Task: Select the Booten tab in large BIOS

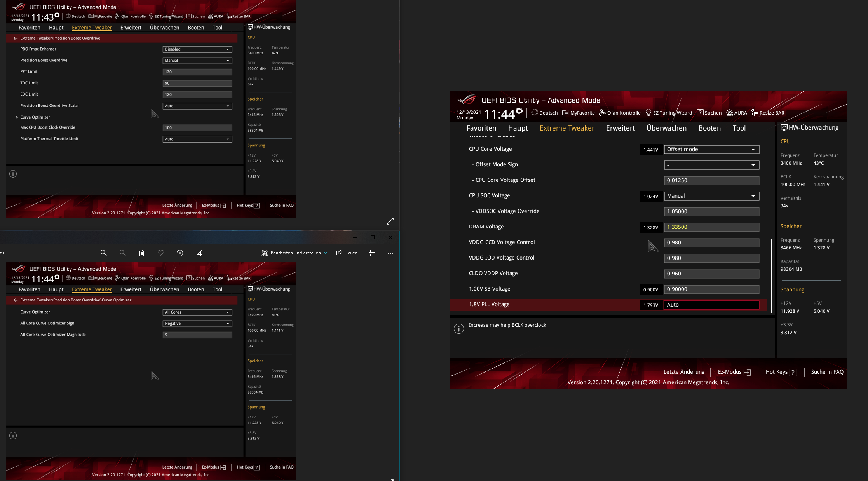Action: click(x=709, y=128)
